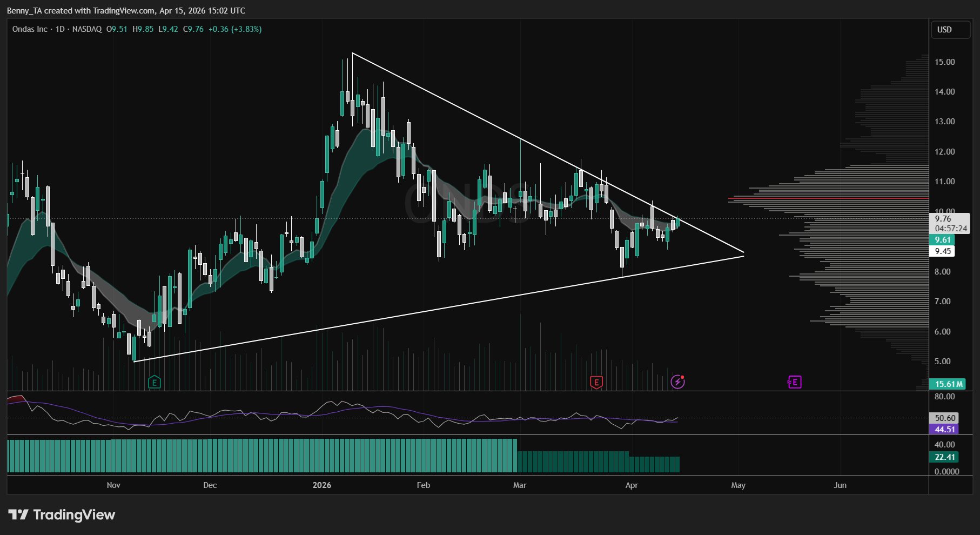Image resolution: width=980 pixels, height=535 pixels.
Task: Select the purple 44.51 indicator label
Action: click(x=945, y=430)
